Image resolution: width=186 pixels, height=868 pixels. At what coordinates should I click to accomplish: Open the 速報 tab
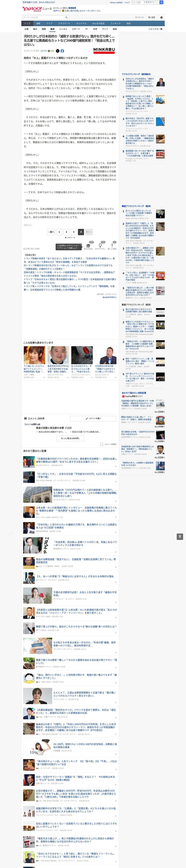click(38, 24)
